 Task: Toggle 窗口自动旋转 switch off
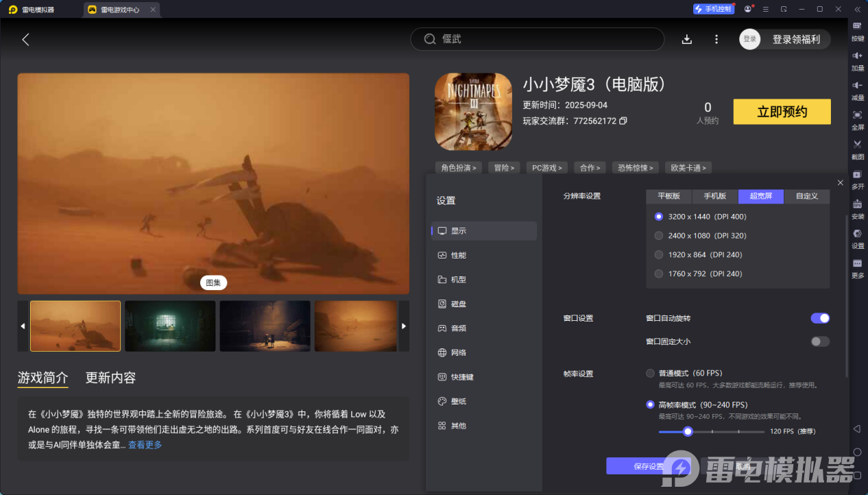click(x=820, y=318)
